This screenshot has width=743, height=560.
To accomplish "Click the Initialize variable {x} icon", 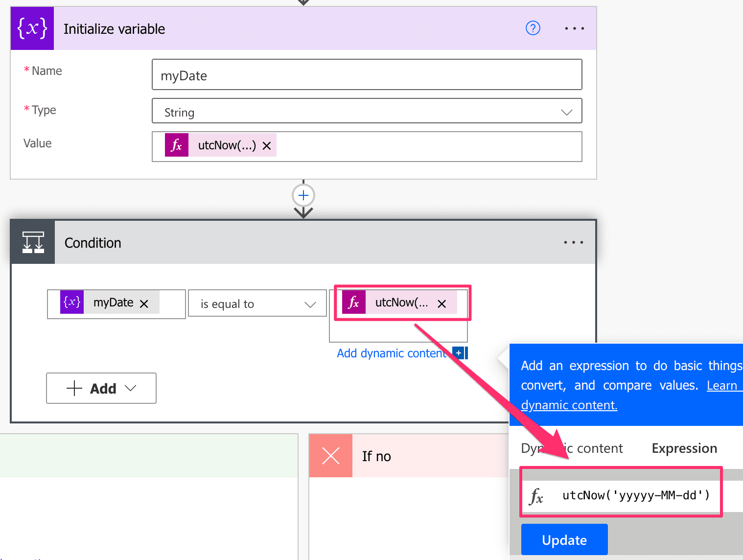I will click(x=32, y=28).
